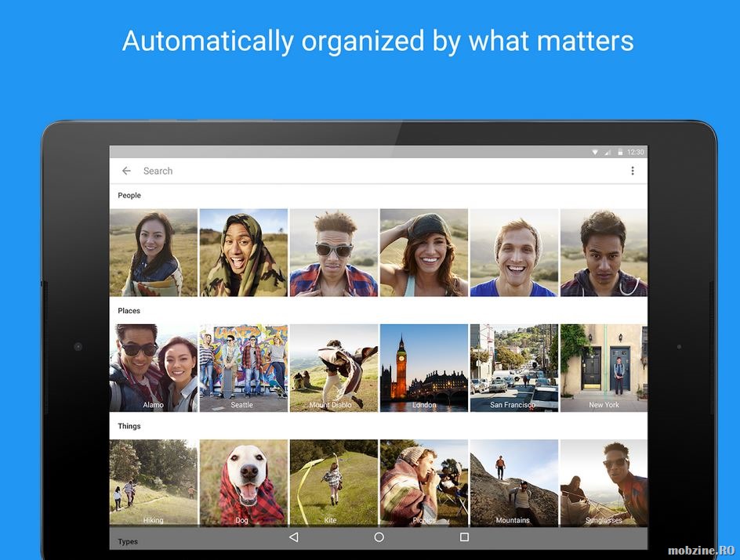The width and height of the screenshot is (740, 560).
Task: Open the Picnics things thumbnail
Action: click(x=424, y=482)
